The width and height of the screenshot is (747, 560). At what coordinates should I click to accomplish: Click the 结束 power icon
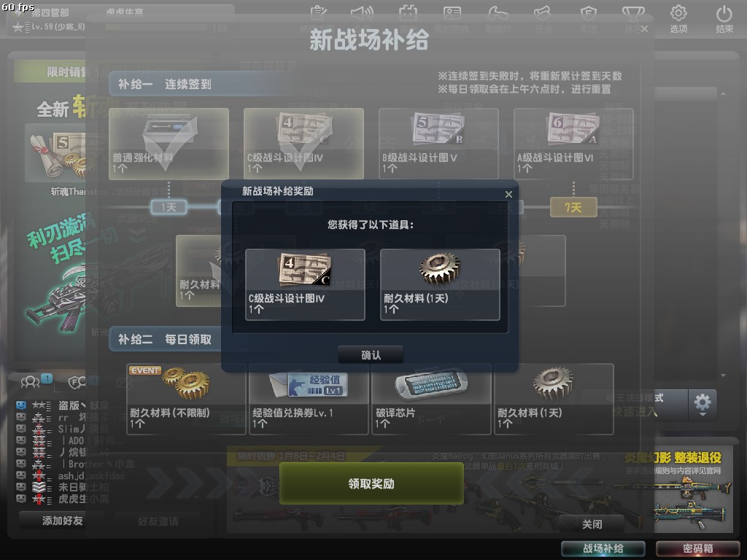click(x=724, y=13)
